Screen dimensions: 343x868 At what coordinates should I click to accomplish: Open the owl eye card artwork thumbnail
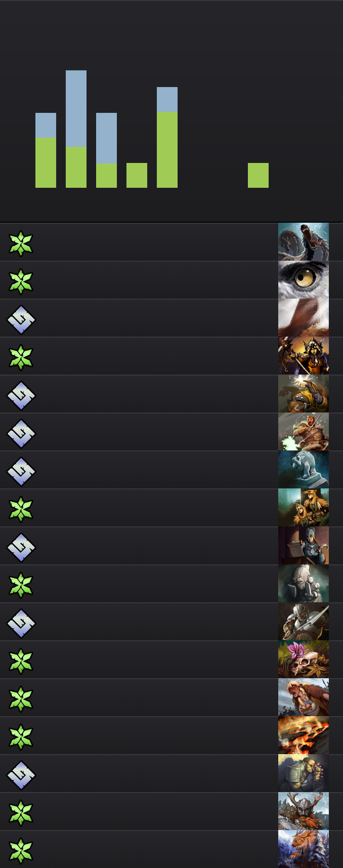coord(304,280)
